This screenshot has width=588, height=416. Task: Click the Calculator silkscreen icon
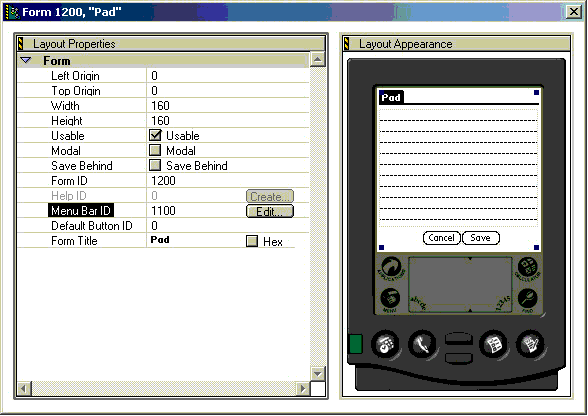[x=528, y=267]
